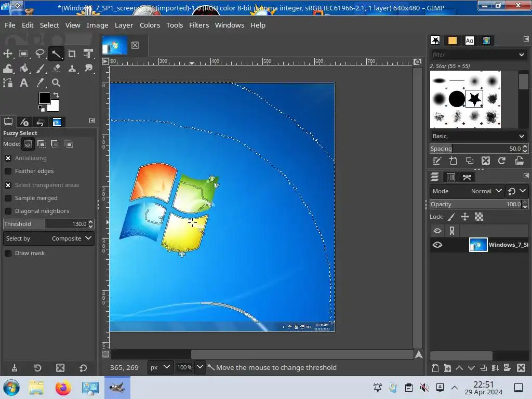Select the Text tool
The image size is (532, 399).
tap(23, 83)
